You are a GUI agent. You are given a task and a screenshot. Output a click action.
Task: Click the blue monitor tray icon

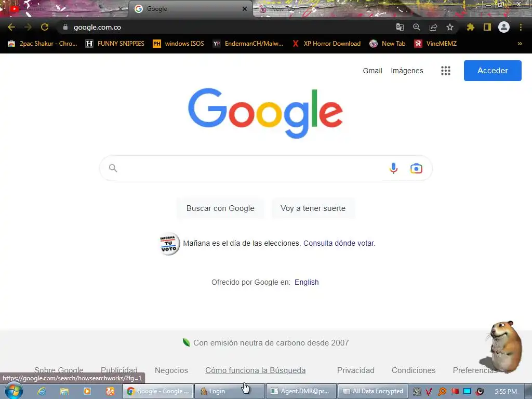467,391
